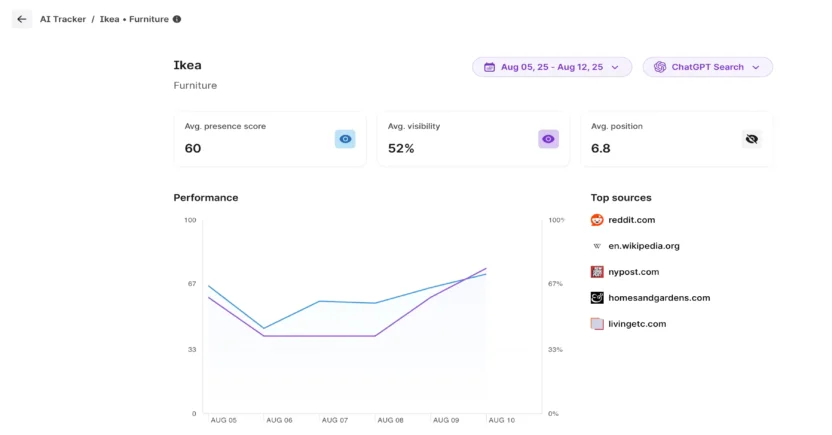The image size is (832, 435).
Task: Enable the hidden Avg. position line
Action: [751, 139]
